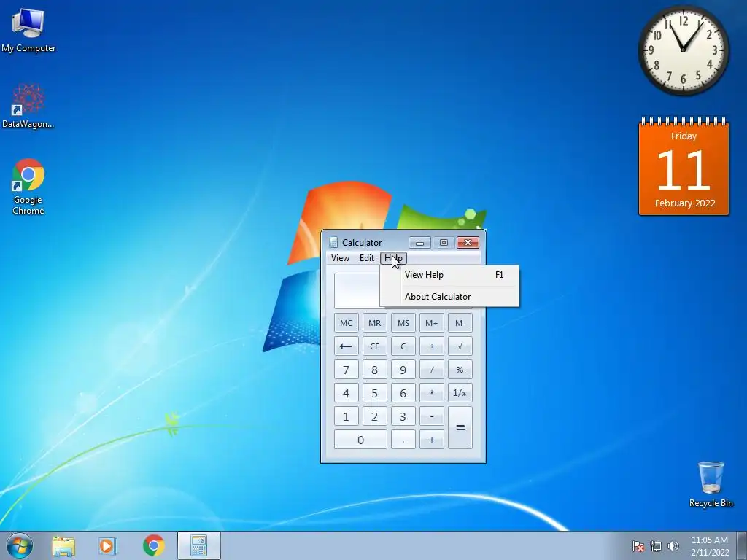Click the 5 digit key
747x560 pixels.
(x=374, y=393)
